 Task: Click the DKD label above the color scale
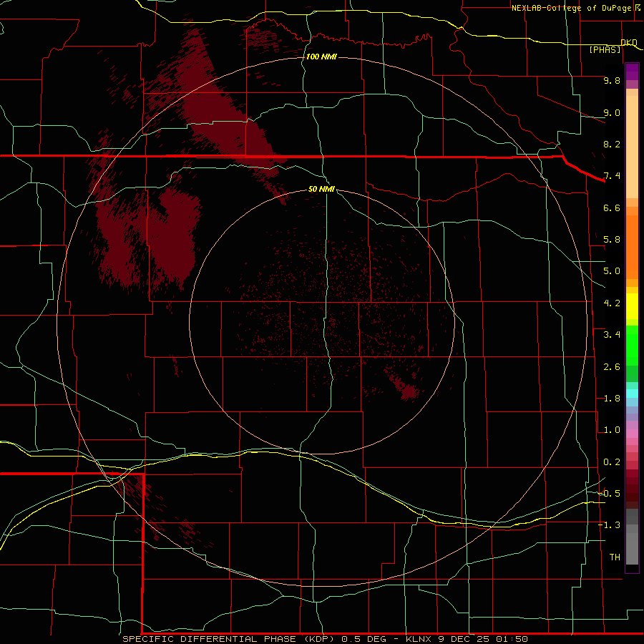pyautogui.click(x=629, y=42)
